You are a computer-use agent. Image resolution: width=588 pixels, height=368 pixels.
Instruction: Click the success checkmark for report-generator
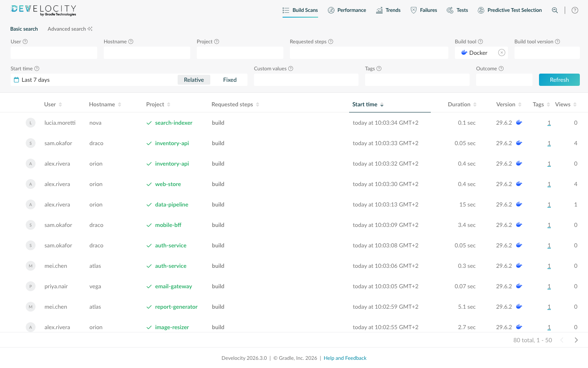tap(149, 307)
